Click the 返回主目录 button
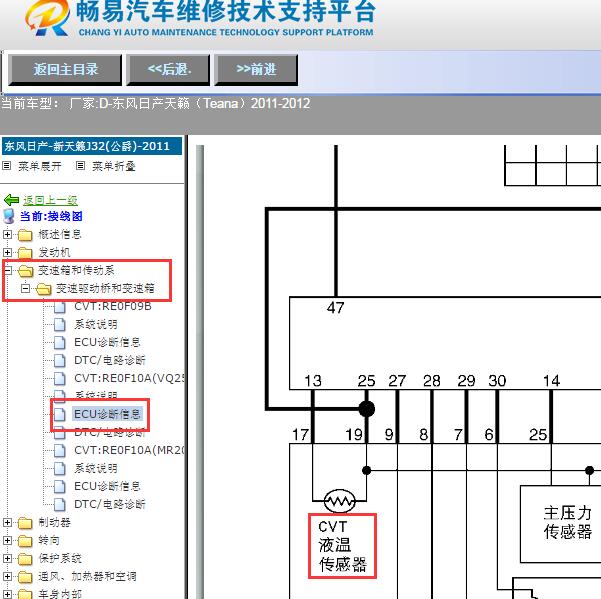This screenshot has height=599, width=601. pos(65,70)
